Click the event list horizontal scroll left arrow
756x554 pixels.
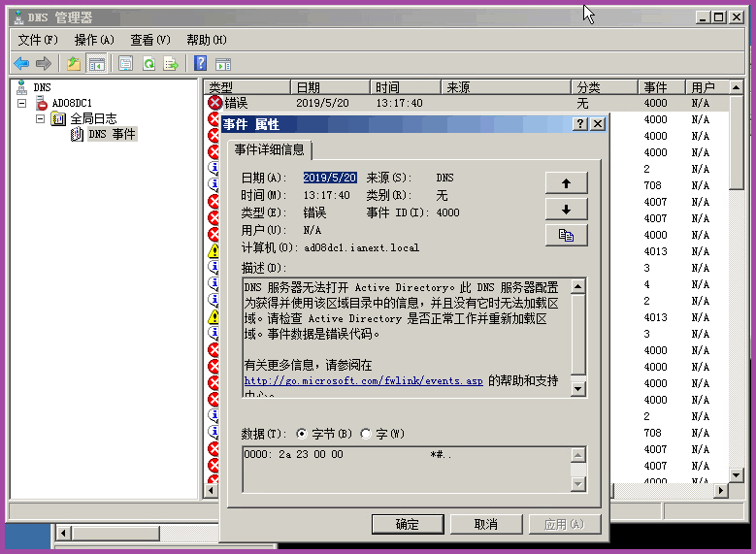(211, 490)
